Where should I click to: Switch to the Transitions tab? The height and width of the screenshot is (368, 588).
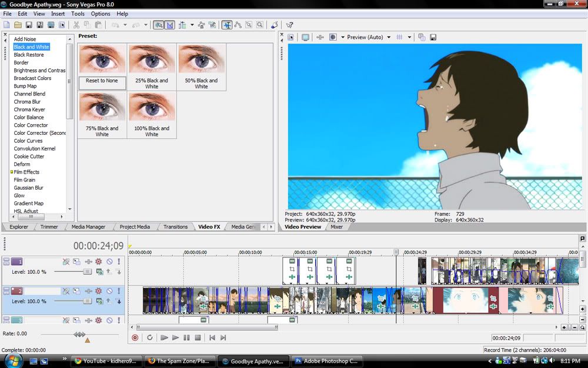175,227
